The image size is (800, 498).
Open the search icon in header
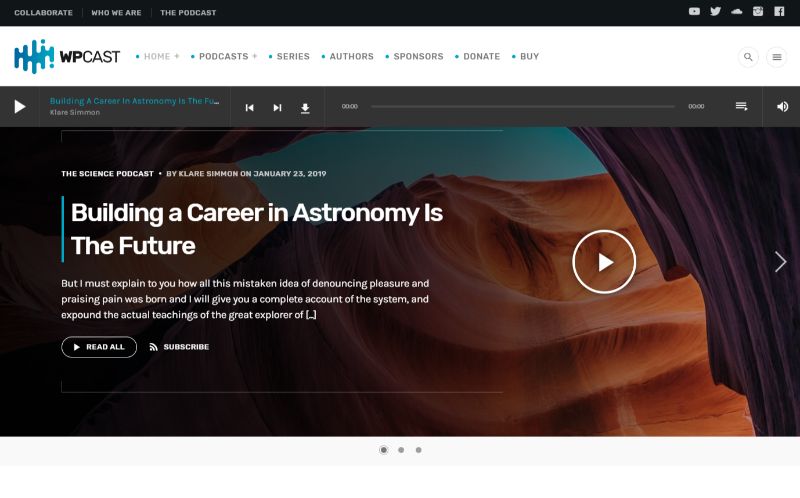coord(748,57)
